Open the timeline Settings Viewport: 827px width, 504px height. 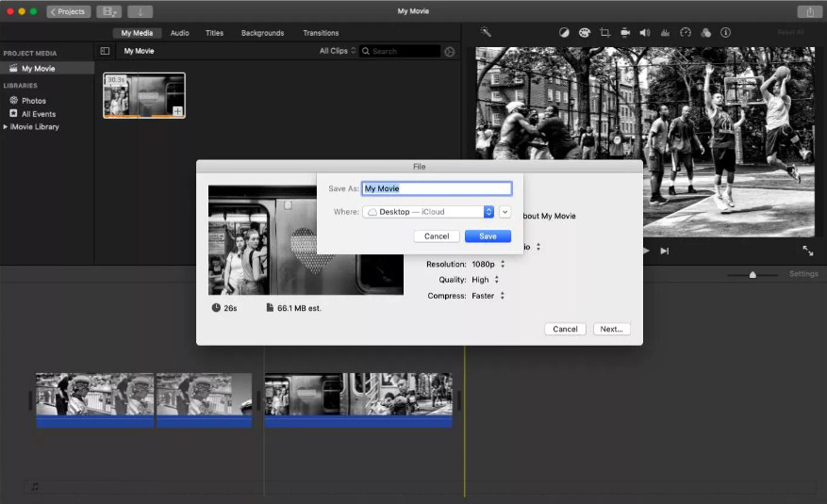tap(803, 274)
